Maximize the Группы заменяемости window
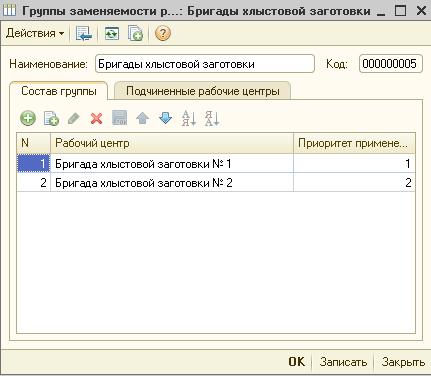The image size is (431, 376). click(x=400, y=11)
